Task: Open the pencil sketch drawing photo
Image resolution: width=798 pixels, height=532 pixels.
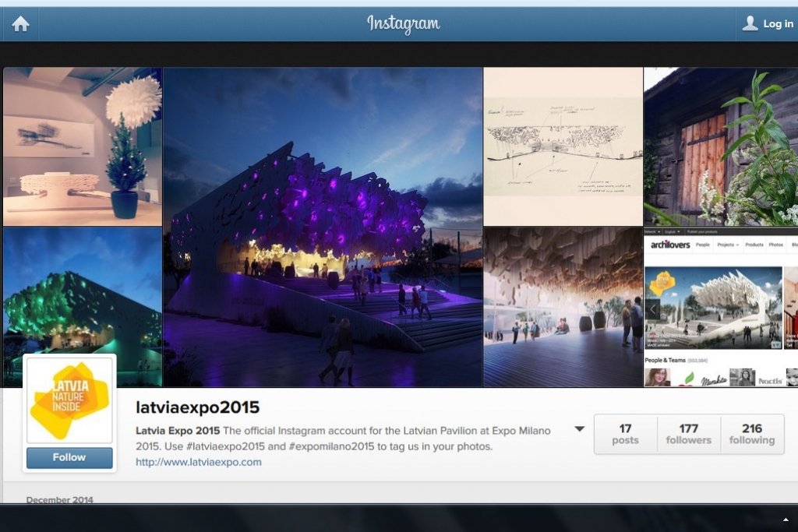Action: (x=563, y=146)
